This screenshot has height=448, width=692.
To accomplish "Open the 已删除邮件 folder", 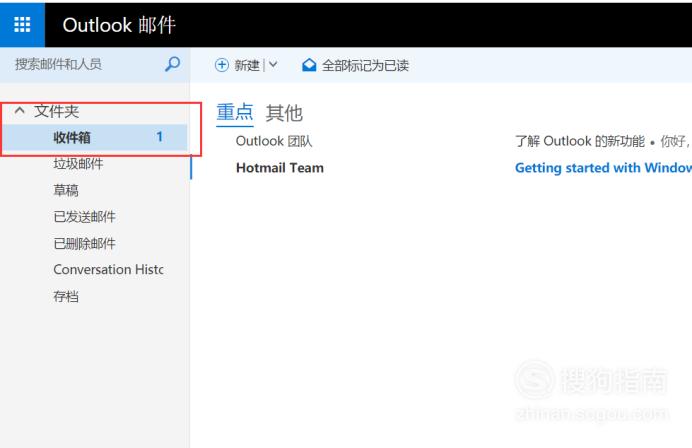I will (84, 243).
